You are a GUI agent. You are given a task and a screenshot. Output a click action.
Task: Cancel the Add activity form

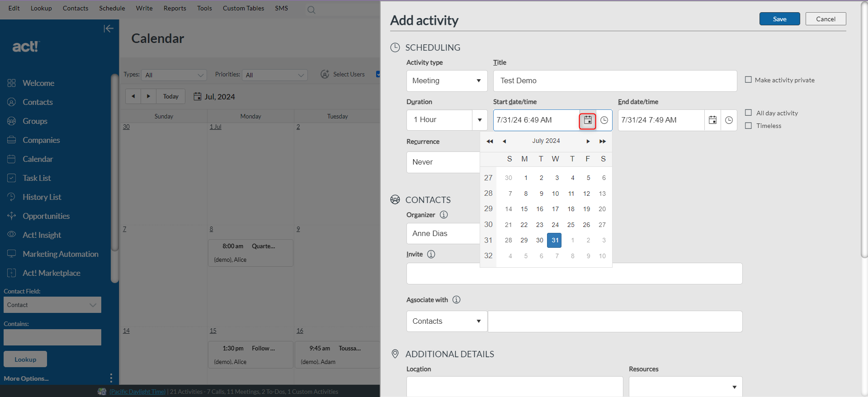tap(826, 19)
